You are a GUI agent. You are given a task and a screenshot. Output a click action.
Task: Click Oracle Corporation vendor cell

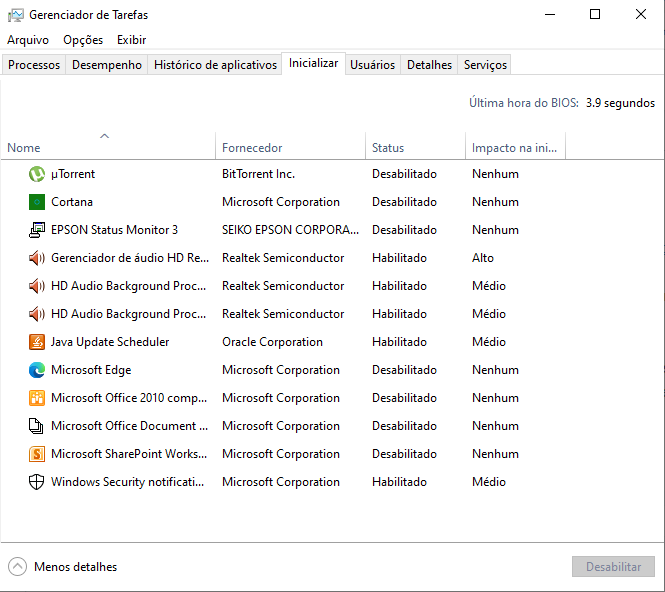(272, 342)
